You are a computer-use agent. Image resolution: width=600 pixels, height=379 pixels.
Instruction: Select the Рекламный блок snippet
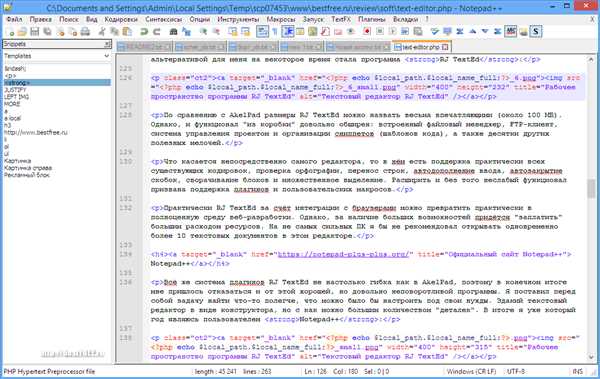27,175
